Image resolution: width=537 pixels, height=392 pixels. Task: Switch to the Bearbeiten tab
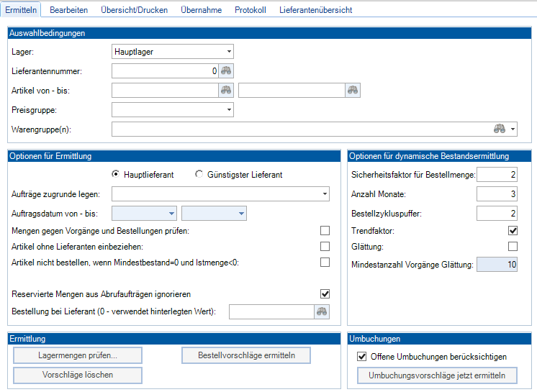(x=68, y=9)
